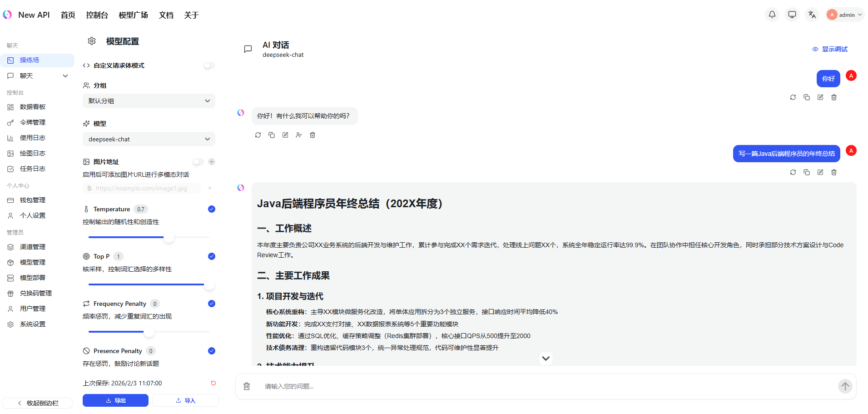Click the 导出 button
The image size is (868, 414).
click(x=115, y=400)
